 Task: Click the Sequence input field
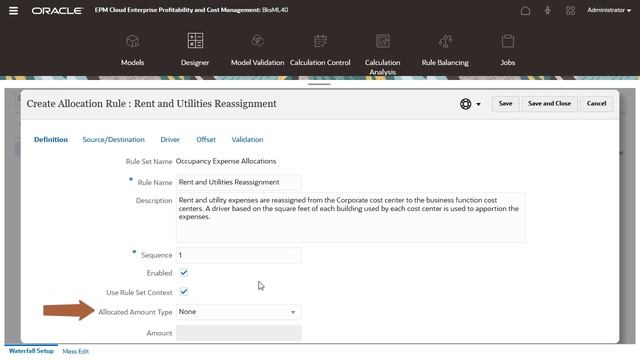pyautogui.click(x=239, y=255)
